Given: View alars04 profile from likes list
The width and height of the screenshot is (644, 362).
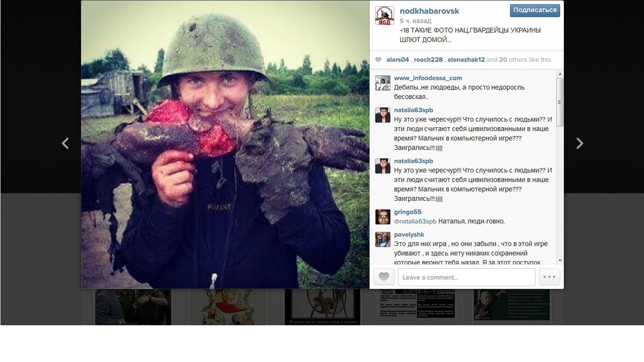Looking at the screenshot, I should coord(398,60).
